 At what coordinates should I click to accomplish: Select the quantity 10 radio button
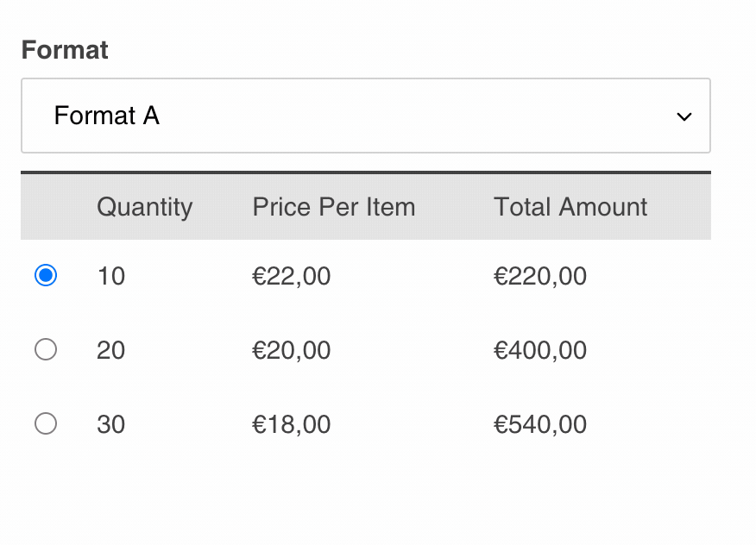pos(45,276)
